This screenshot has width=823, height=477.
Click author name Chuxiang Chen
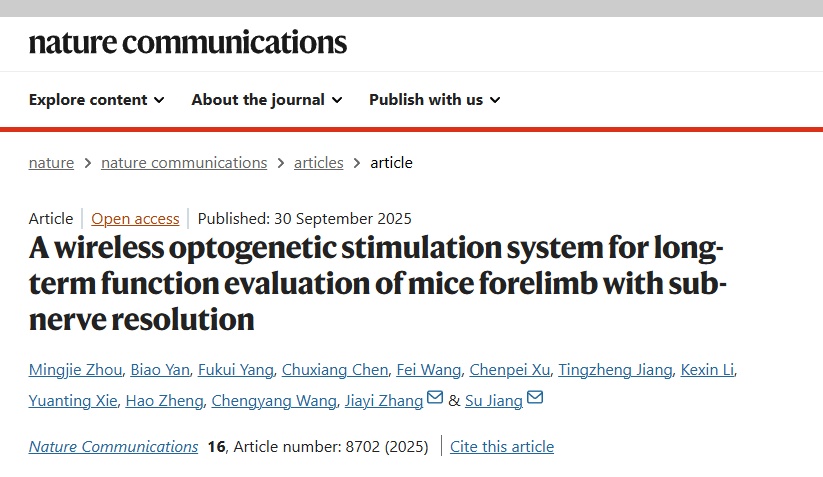click(x=334, y=370)
